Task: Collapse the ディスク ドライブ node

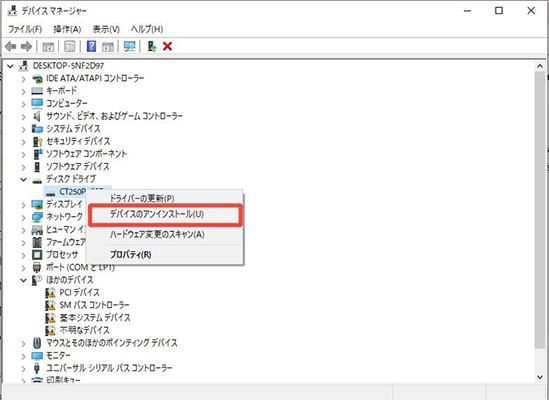Action: coord(23,179)
